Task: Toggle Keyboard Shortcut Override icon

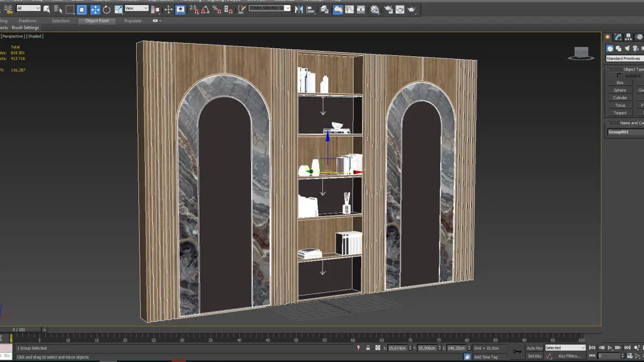Action: tap(180, 10)
